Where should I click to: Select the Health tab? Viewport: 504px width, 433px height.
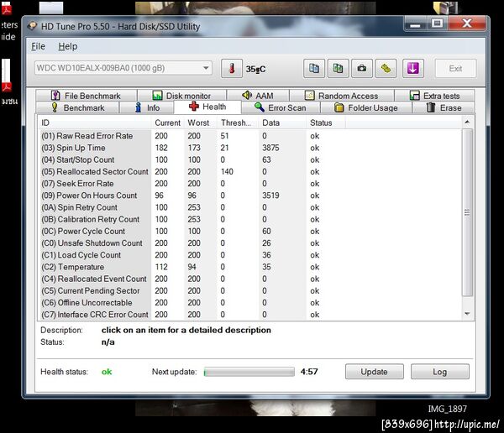pos(207,107)
